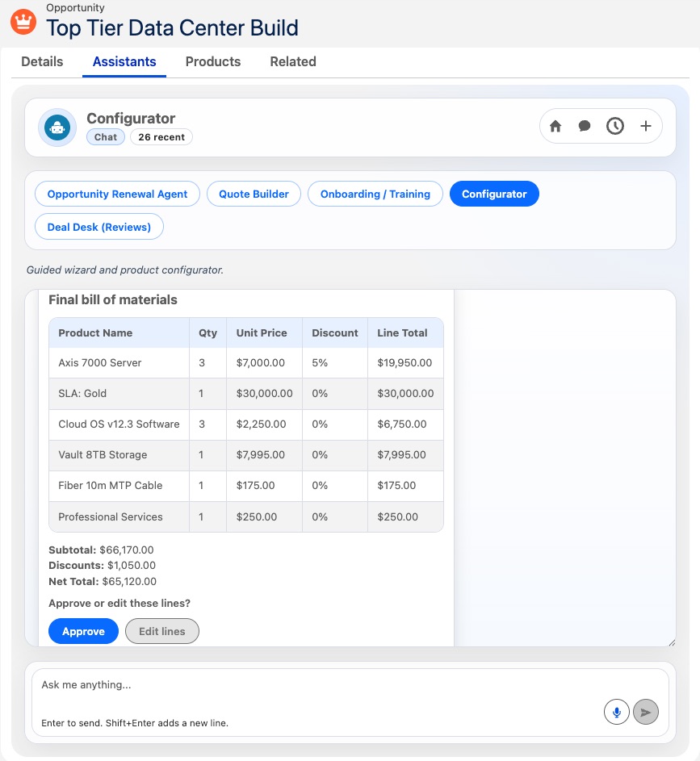Image resolution: width=700 pixels, height=761 pixels.
Task: Click the home icon in Configurator header
Action: pos(555,126)
